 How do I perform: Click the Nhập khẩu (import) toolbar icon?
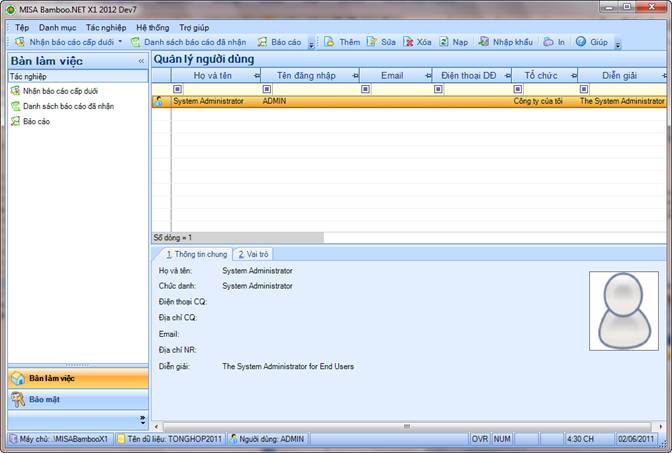coord(483,42)
